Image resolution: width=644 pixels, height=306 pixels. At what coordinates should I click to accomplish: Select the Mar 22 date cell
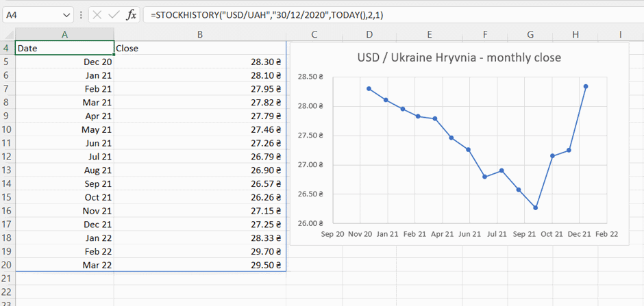point(64,265)
